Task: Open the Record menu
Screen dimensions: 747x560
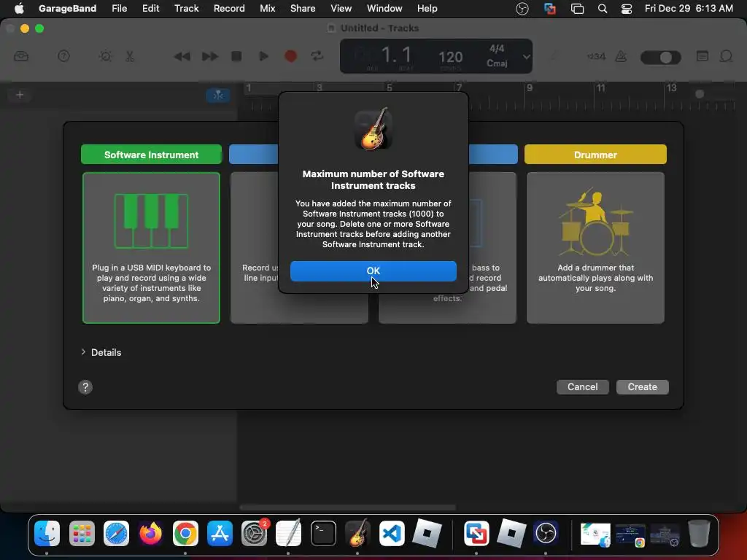Action: 229,8
